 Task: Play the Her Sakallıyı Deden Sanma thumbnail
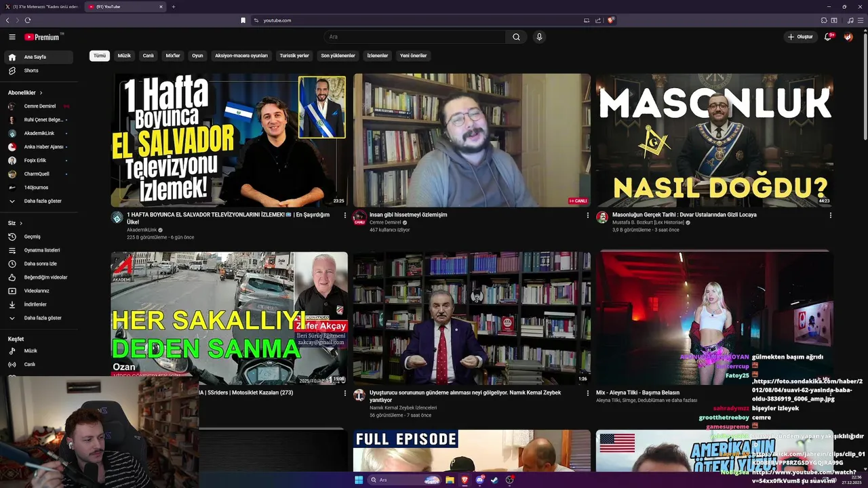229,318
